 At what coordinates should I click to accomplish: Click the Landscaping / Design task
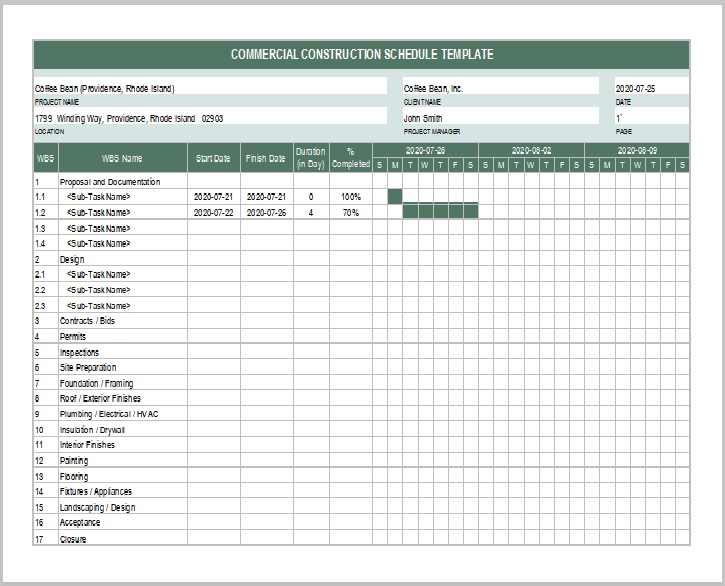(x=97, y=507)
